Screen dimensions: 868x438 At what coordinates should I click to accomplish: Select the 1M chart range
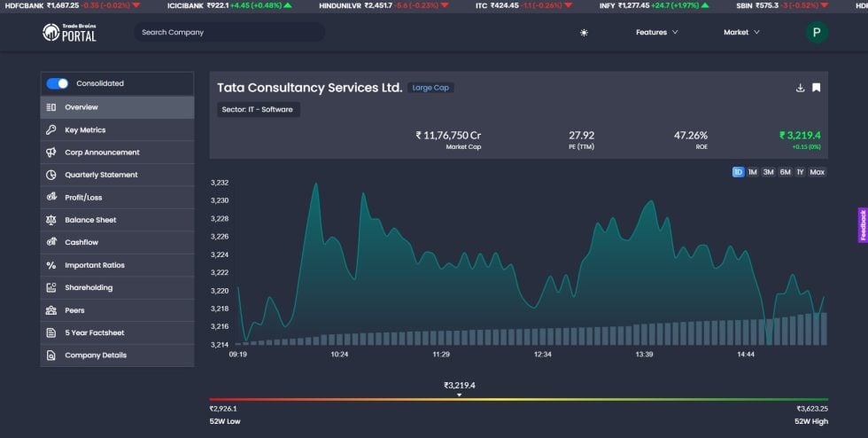(752, 172)
